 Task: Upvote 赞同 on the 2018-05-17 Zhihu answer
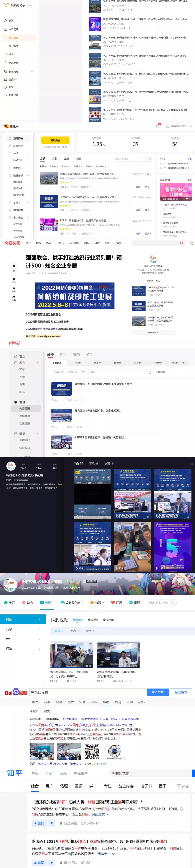click(39, 823)
